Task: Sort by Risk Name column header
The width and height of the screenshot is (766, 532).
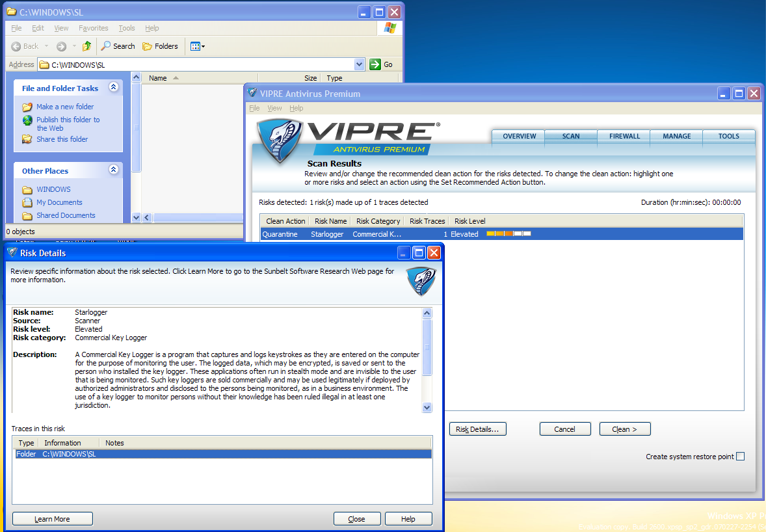Action: 330,221
